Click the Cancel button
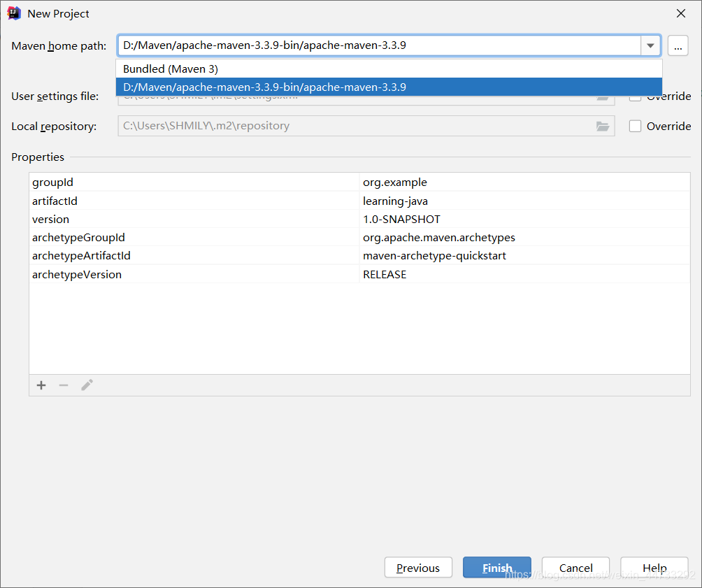The image size is (702, 588). click(575, 568)
